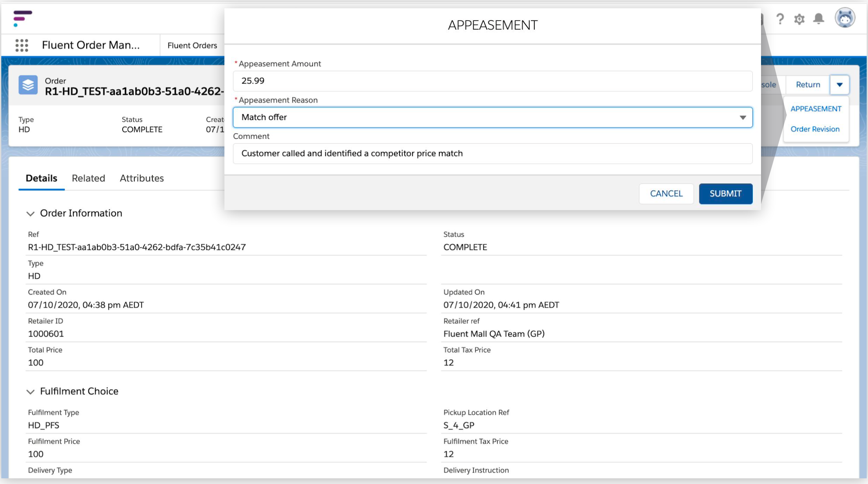Cancel the Appeasement dialog
This screenshot has width=868, height=484.
(666, 194)
